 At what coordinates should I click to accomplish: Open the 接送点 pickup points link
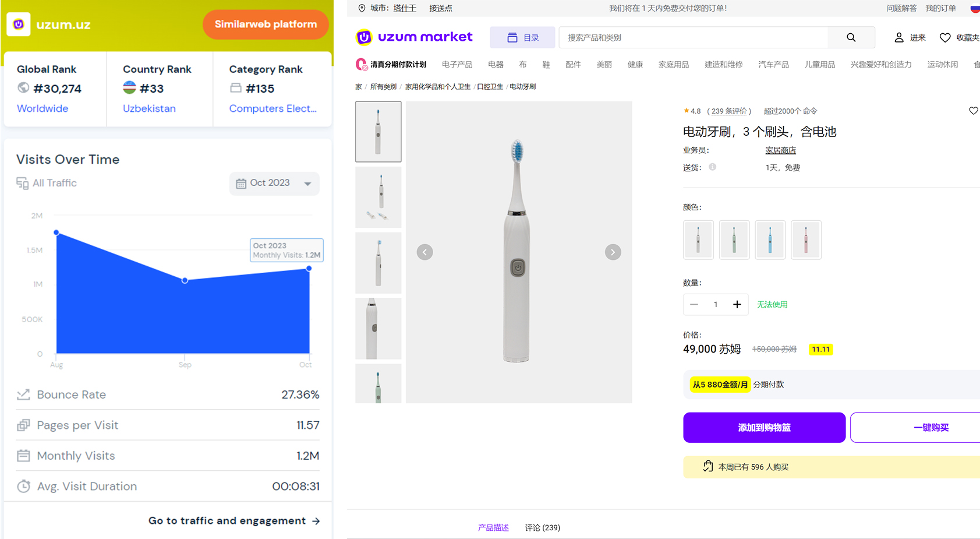pos(441,8)
